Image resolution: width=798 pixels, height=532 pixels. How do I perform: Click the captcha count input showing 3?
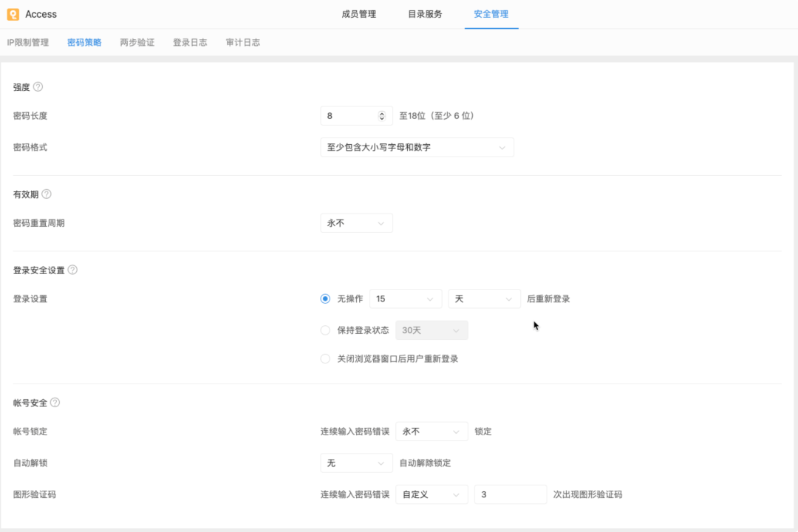pos(510,494)
